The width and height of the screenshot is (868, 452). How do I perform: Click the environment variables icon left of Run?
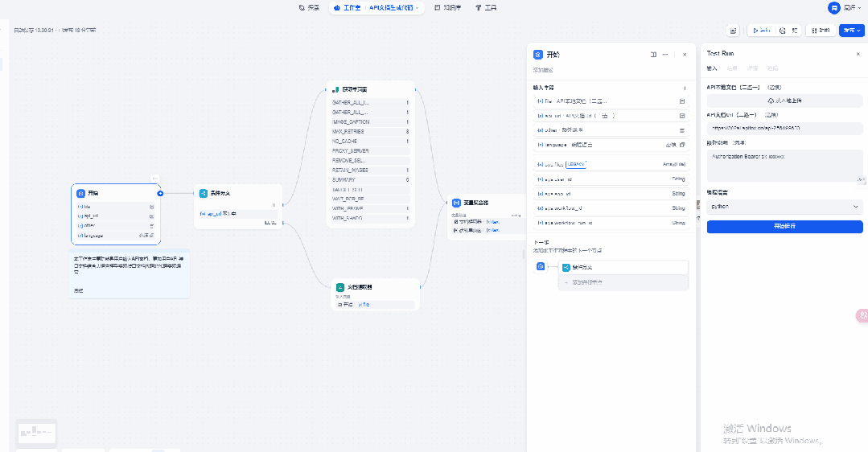[733, 31]
